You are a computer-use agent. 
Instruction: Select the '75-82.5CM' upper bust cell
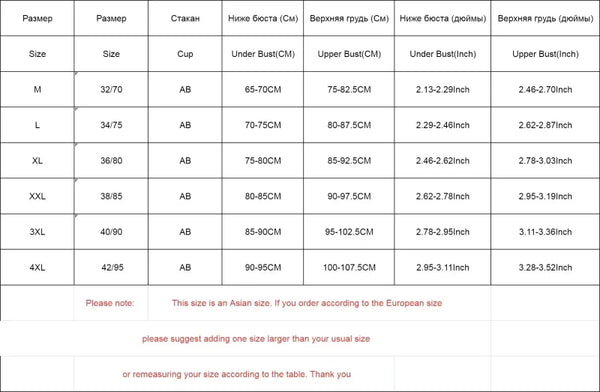tap(349, 89)
